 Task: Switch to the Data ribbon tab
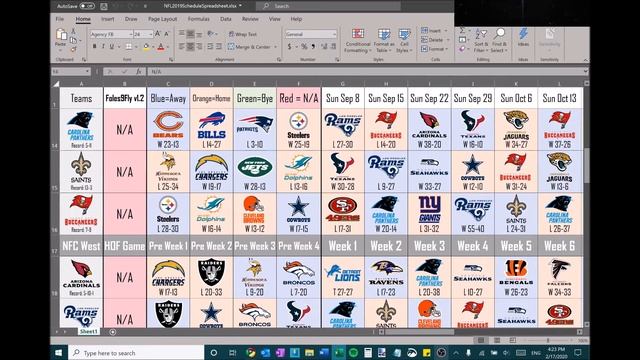pos(226,19)
